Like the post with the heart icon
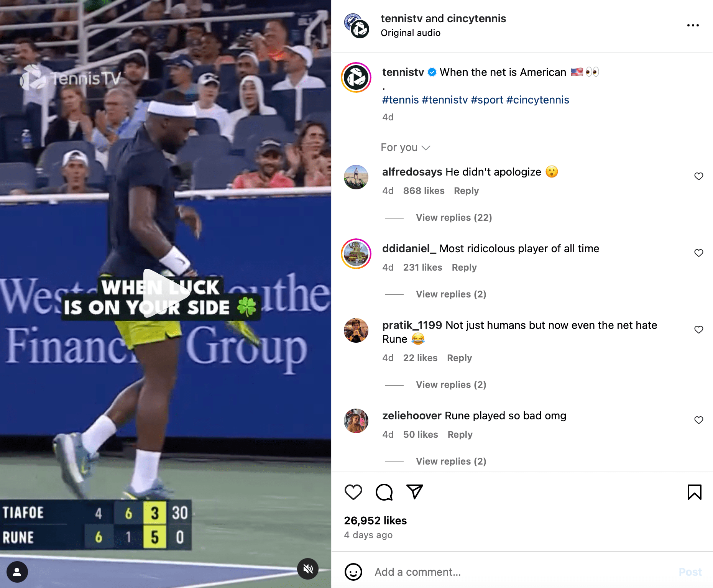The width and height of the screenshot is (713, 588). tap(353, 492)
